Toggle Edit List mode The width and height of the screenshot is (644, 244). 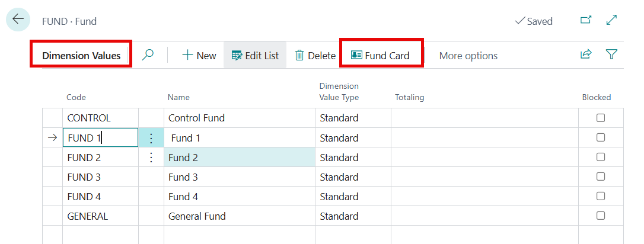click(255, 56)
